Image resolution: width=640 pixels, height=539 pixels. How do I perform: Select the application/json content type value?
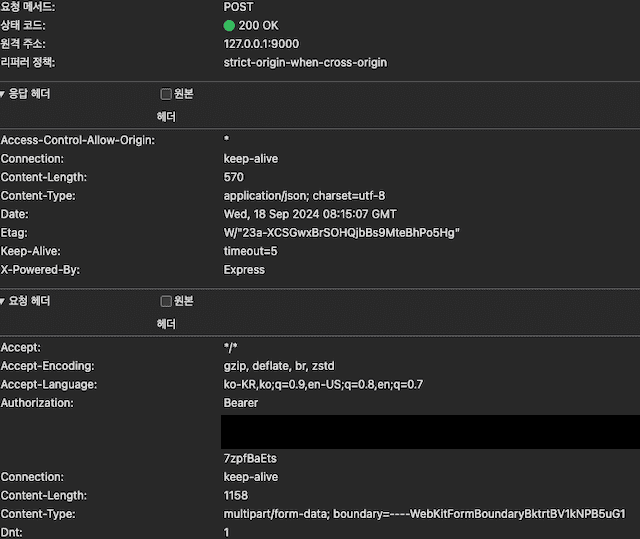tap(304, 196)
